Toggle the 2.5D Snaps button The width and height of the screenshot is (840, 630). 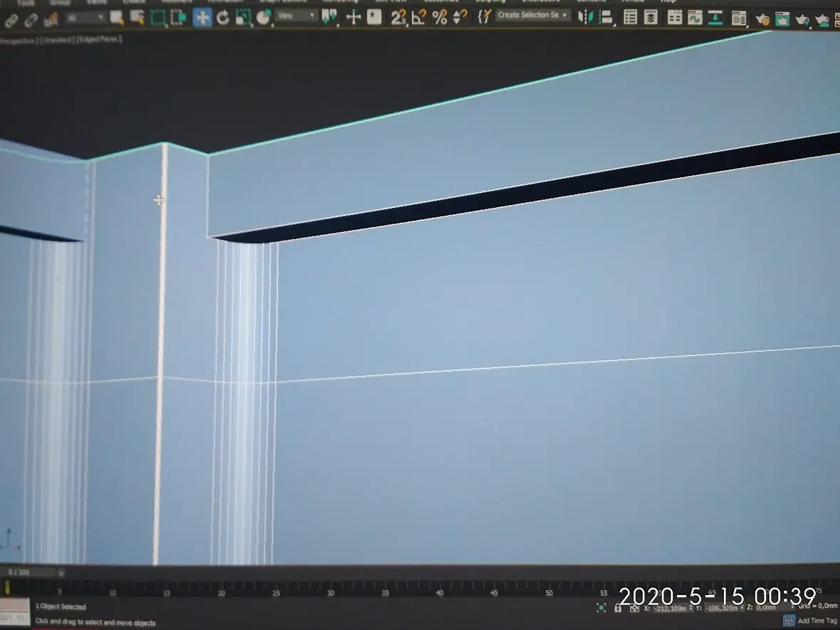point(398,17)
